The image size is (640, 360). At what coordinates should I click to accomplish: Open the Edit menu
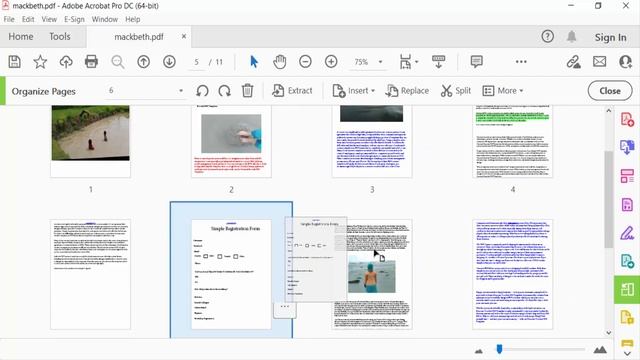click(28, 19)
